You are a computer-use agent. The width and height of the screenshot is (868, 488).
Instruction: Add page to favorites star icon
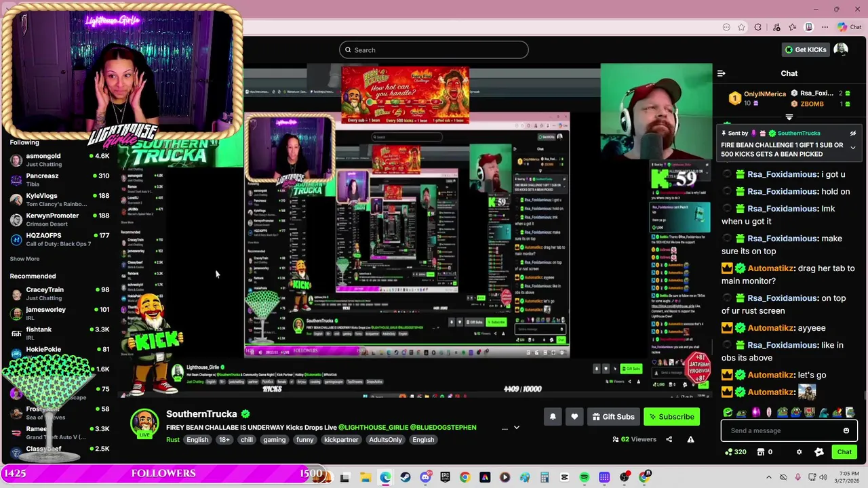coord(741,27)
